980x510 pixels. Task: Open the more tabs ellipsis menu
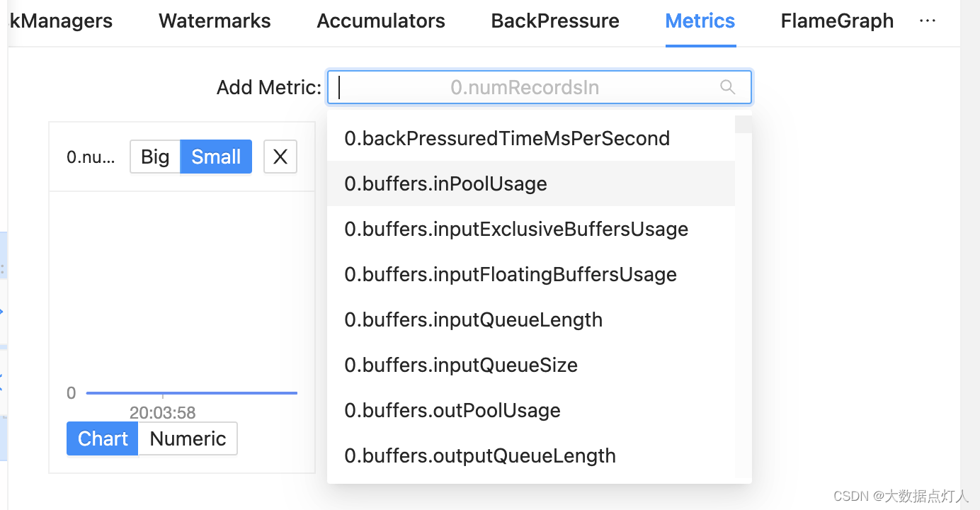[x=927, y=21]
